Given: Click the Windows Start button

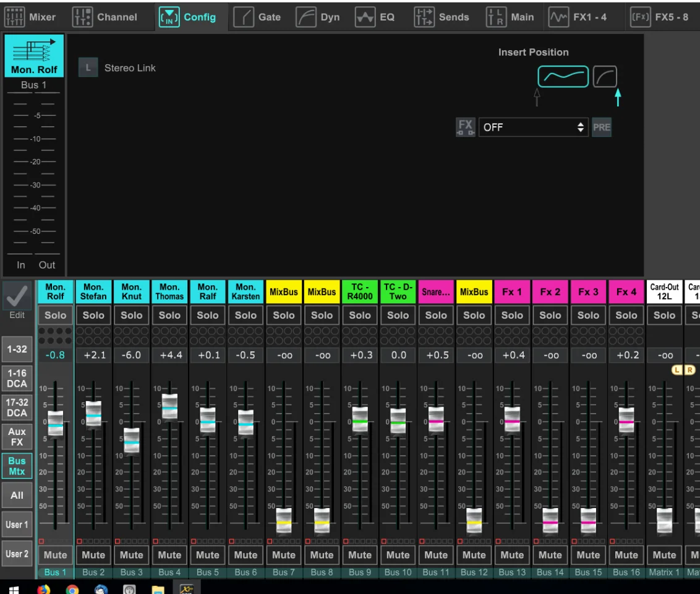Looking at the screenshot, I should [14, 588].
